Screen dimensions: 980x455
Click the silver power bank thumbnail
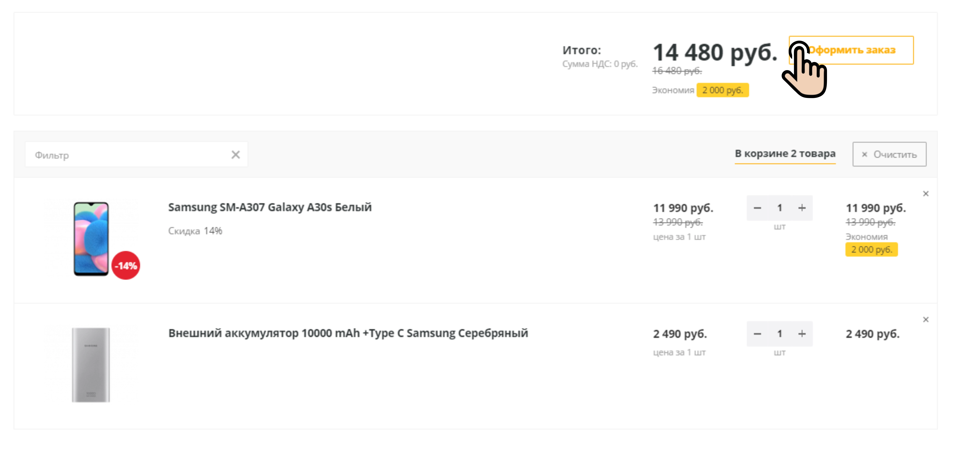pos(91,365)
